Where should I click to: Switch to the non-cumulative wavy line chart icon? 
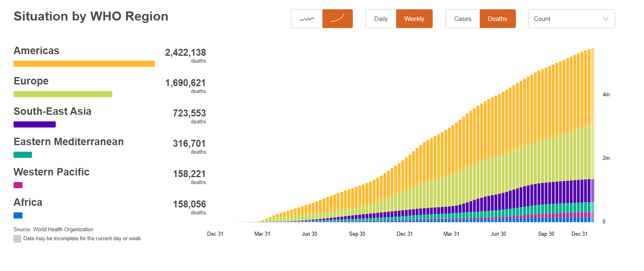click(x=307, y=19)
